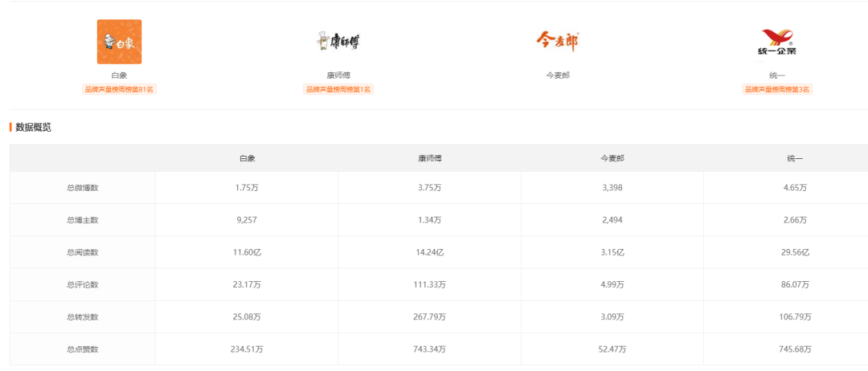
Task: Click the 白象 orange brand logo
Action: tap(119, 42)
